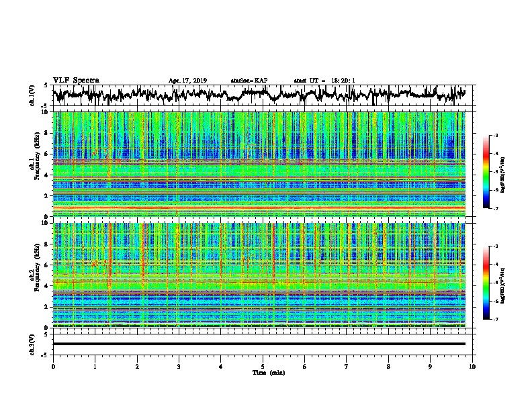Click the ch.2 colorbar "log(PSD)" label
This screenshot has width=532, height=411.
click(x=503, y=286)
